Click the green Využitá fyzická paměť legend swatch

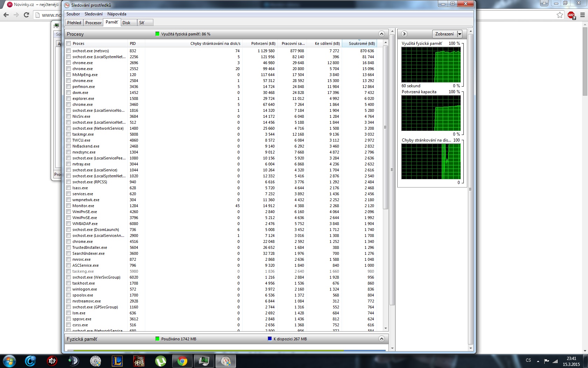[x=157, y=34]
